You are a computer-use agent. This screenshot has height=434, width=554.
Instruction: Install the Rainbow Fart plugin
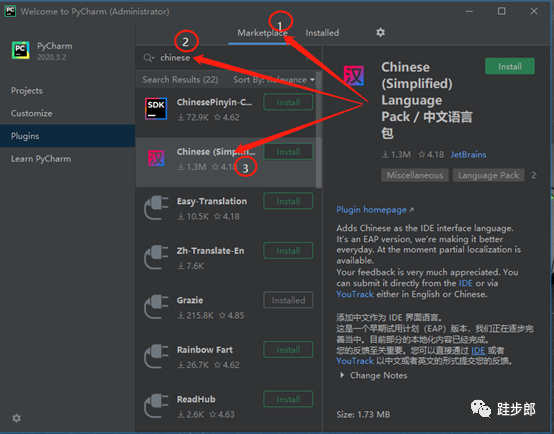tap(288, 350)
